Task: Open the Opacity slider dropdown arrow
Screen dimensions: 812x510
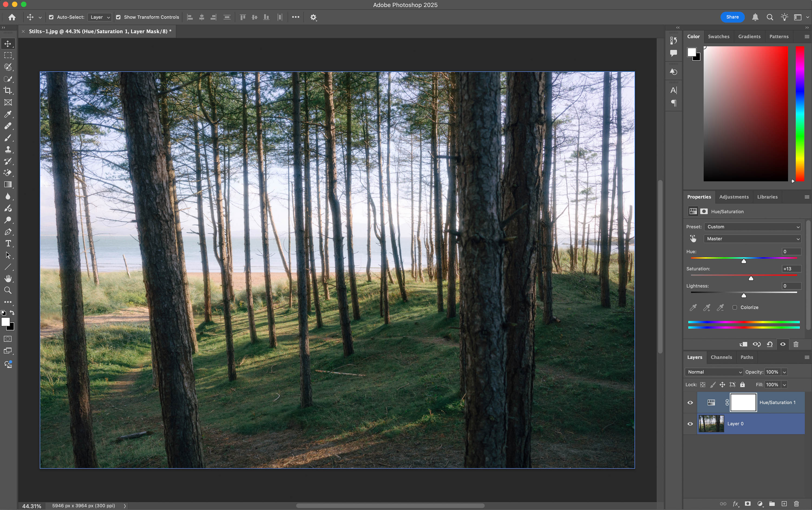Action: 784,372
